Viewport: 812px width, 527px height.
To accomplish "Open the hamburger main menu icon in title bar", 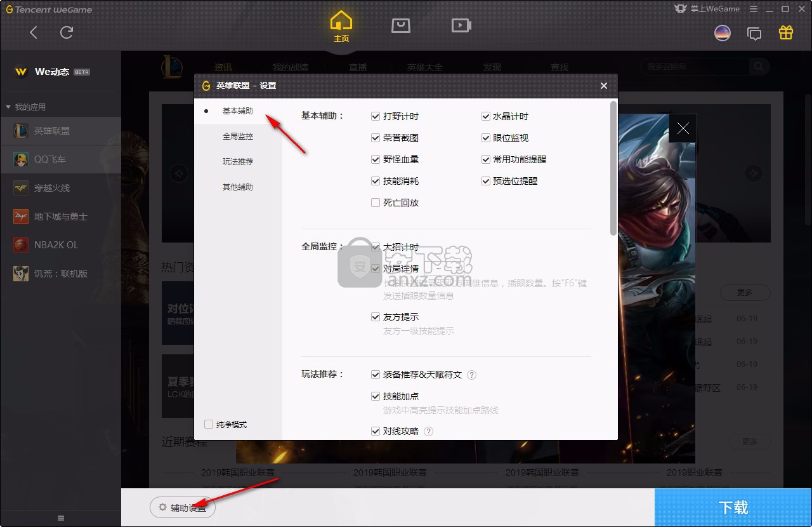I will [x=754, y=9].
